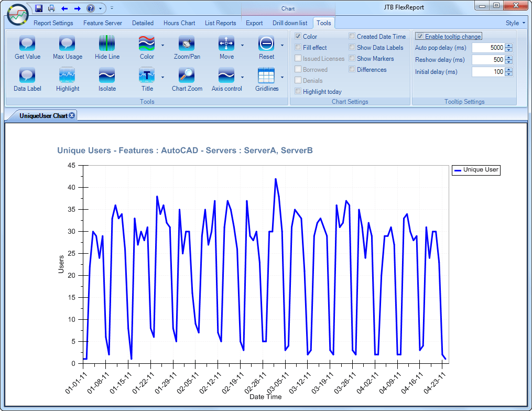Switch to the Drill down list tab
This screenshot has width=532, height=411.
[x=290, y=23]
